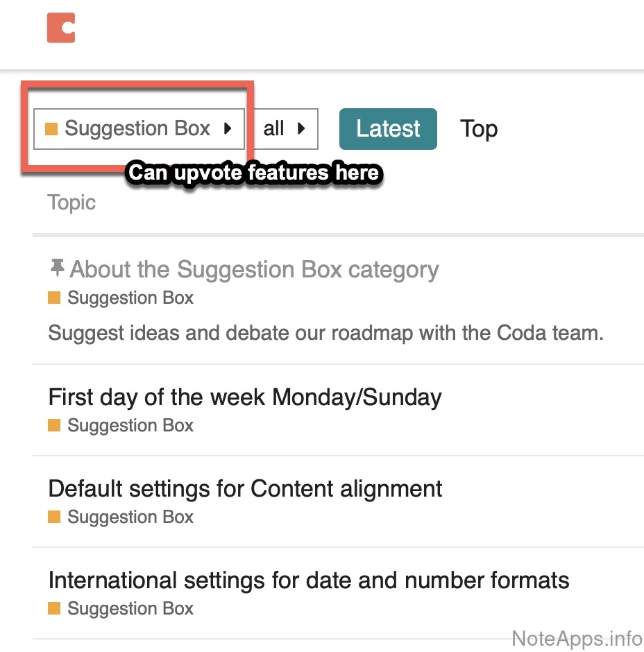Click the Coda logo icon
This screenshot has width=644, height=652.
61,28
